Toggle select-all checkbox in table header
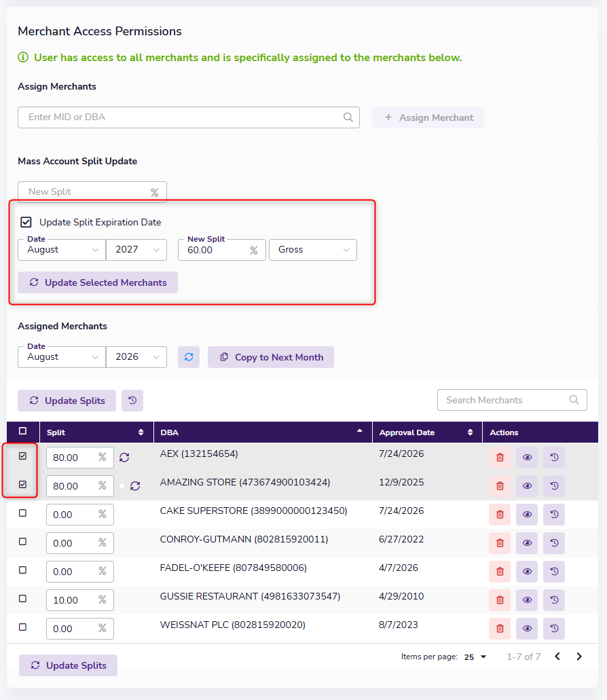The width and height of the screenshot is (607, 700). pos(23,431)
